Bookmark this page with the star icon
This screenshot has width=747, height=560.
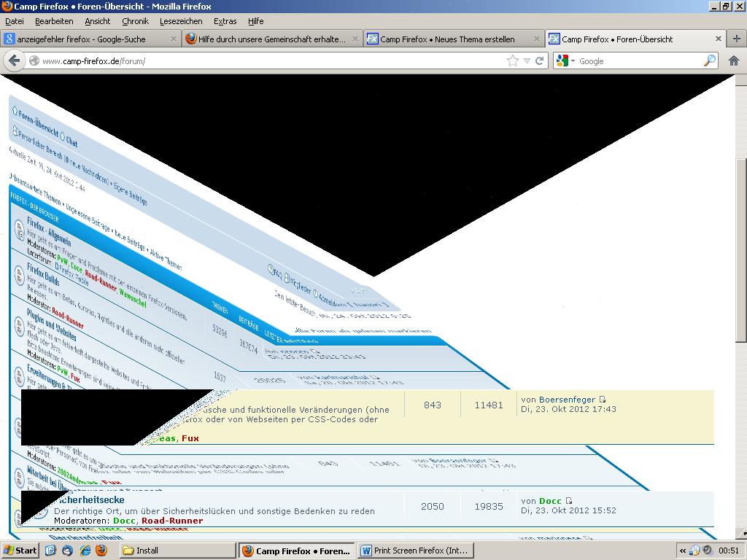click(513, 61)
